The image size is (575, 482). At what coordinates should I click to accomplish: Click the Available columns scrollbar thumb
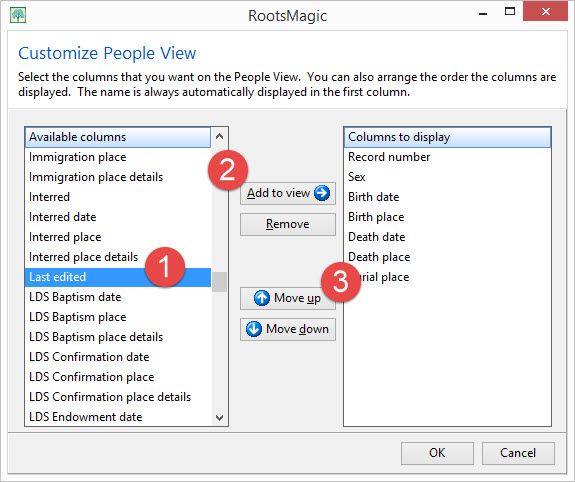219,282
